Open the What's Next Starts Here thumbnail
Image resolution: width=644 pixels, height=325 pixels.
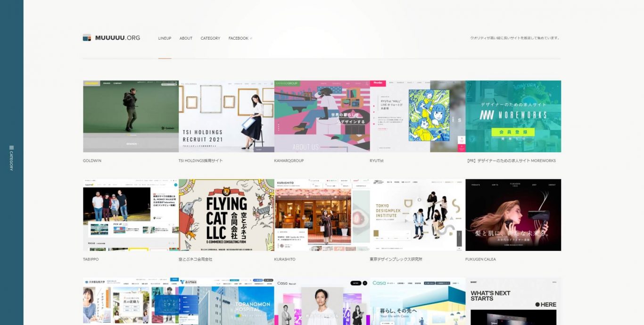tap(513, 302)
